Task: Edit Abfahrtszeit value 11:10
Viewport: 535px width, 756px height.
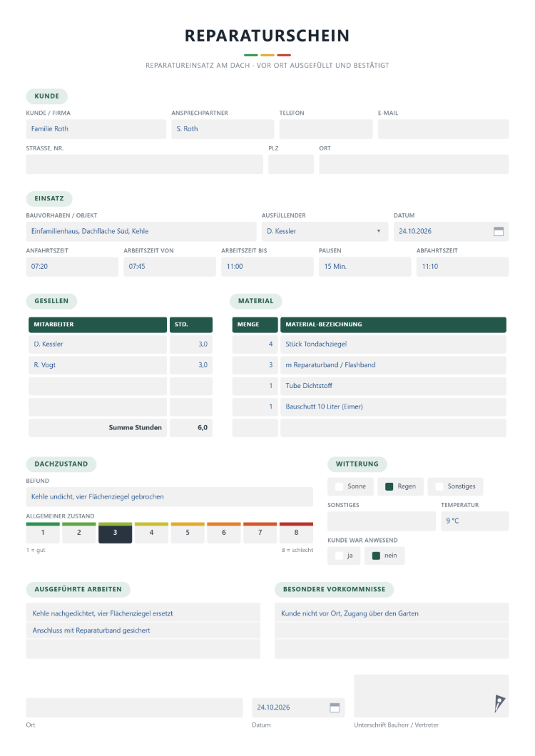Action: pyautogui.click(x=463, y=267)
